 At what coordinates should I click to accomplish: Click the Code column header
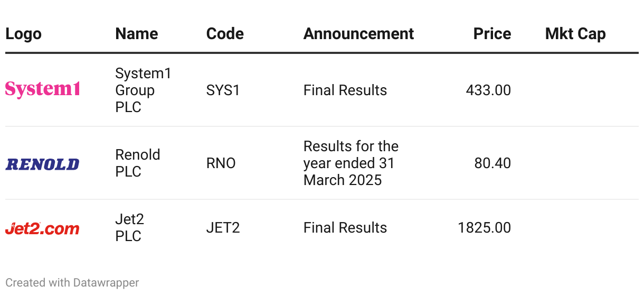(x=225, y=34)
